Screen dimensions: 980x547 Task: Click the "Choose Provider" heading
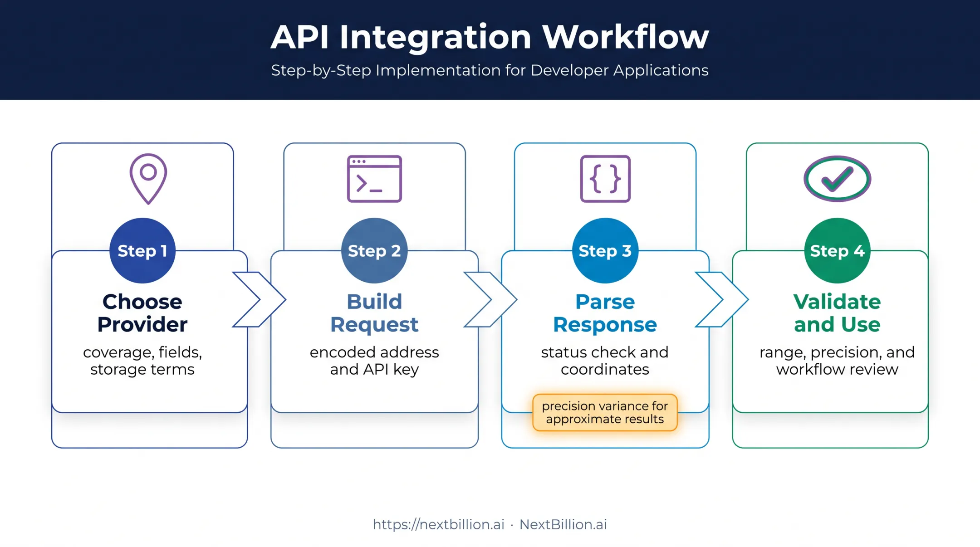[142, 313]
